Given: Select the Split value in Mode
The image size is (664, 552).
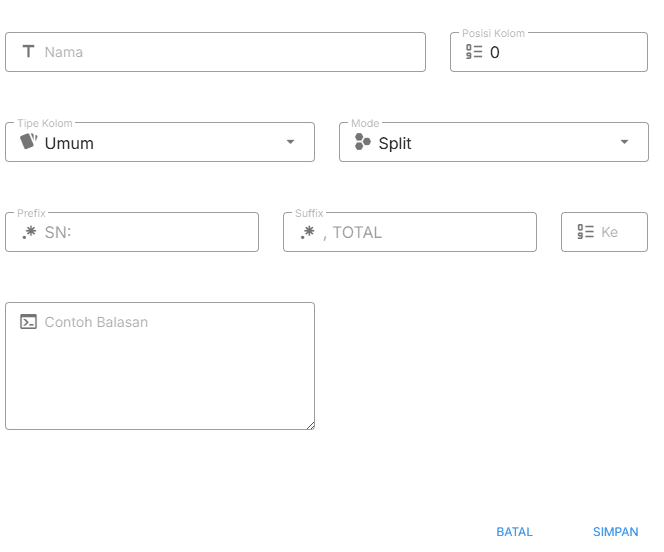Looking at the screenshot, I should 395,143.
